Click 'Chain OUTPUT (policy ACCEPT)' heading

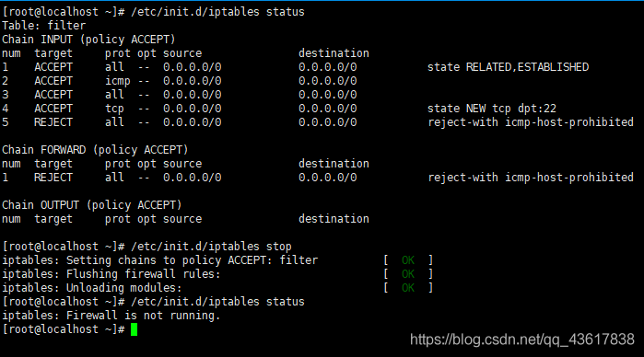[x=92, y=205]
